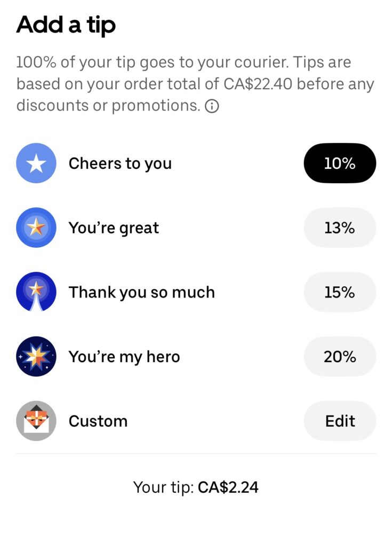
Task: Tap the Custom tip label
Action: tap(98, 421)
